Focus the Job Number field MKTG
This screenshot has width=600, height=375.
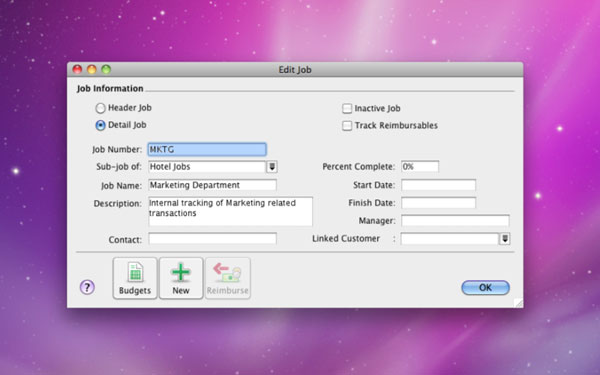[x=207, y=149]
